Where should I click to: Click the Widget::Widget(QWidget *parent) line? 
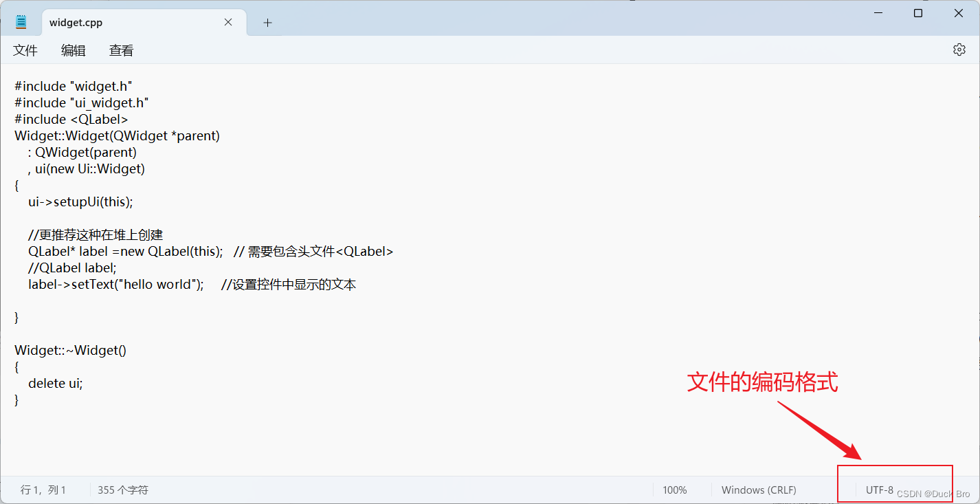coord(118,135)
